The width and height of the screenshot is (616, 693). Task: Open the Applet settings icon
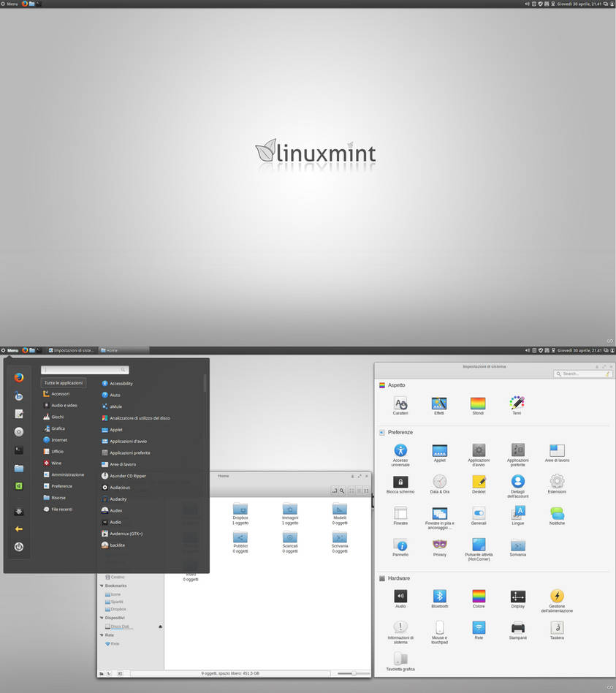click(439, 452)
